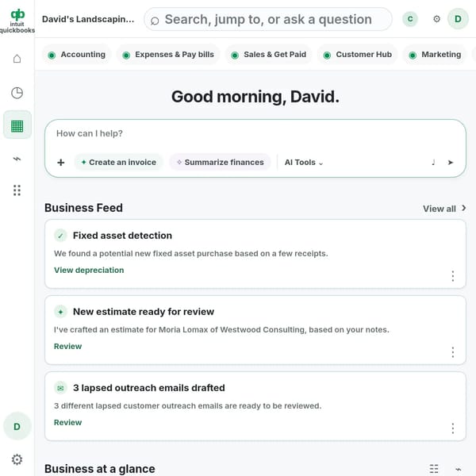Open the Accounting tab
Screen dimensions: 476x476
coord(77,55)
